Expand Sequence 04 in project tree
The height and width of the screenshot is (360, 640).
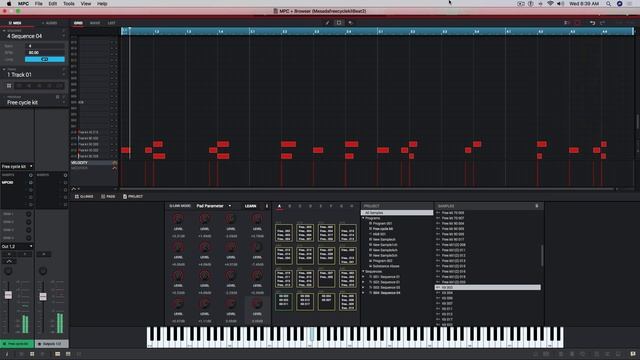[363, 293]
